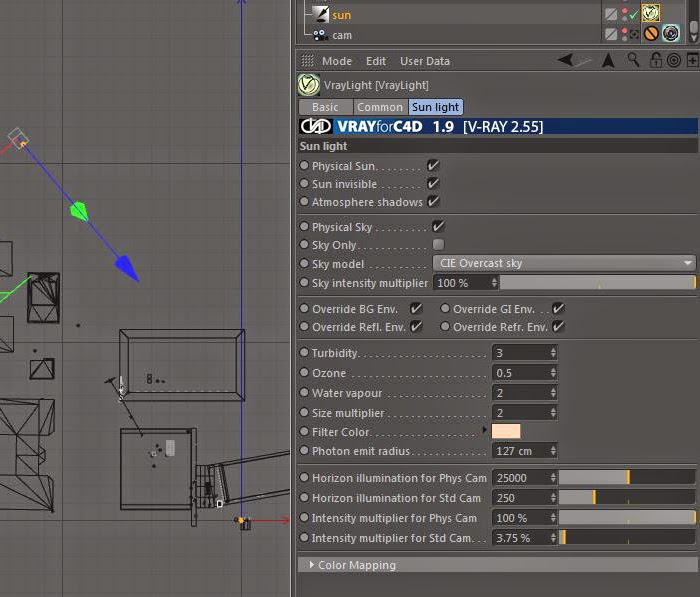Toggle visibility dots for the sun object
This screenshot has height=597, width=700.
(624, 15)
